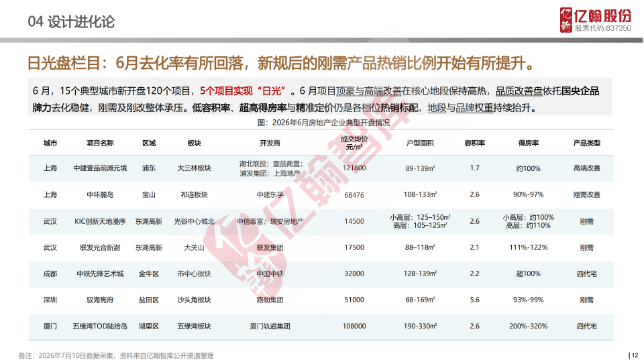Click developer cell 厦门轨道集团
This screenshot has width=644, height=362.
[270, 326]
